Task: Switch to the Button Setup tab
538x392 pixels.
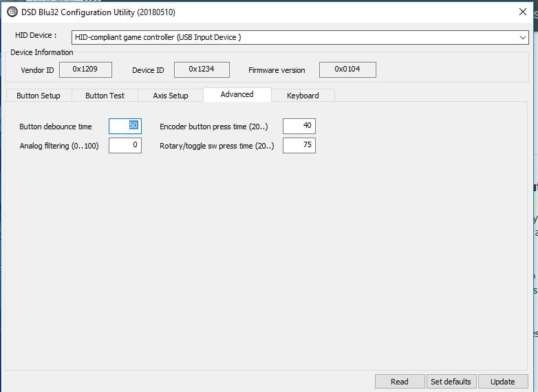Action: tap(39, 96)
